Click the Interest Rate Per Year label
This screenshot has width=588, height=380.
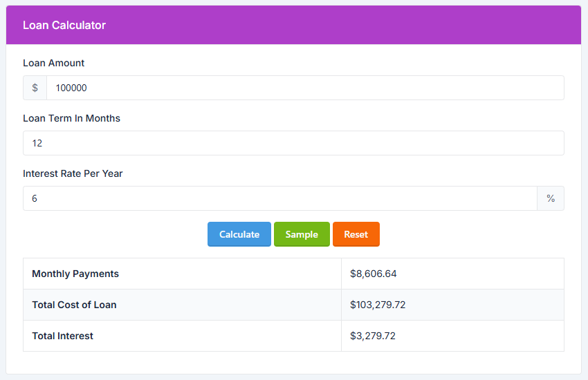tap(73, 173)
